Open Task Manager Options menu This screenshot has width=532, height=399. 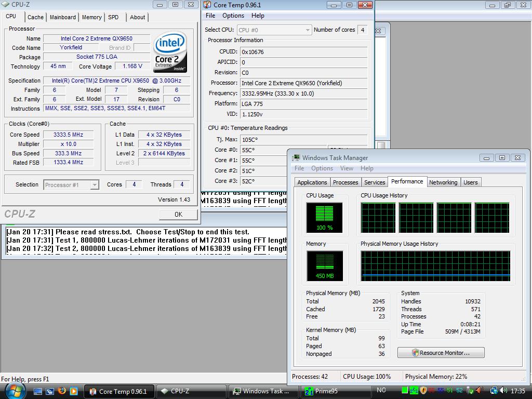click(322, 168)
